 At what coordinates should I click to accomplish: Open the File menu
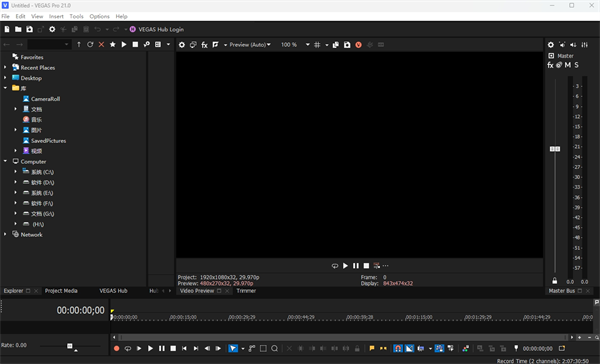click(x=5, y=16)
